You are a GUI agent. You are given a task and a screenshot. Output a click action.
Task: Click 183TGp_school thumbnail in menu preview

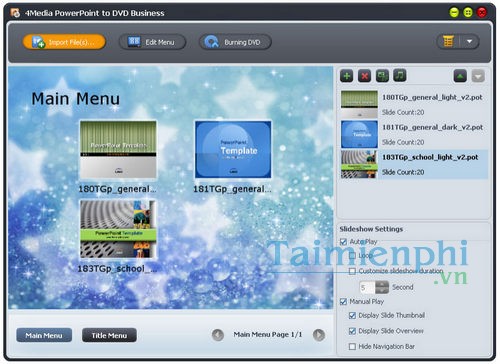pos(118,229)
